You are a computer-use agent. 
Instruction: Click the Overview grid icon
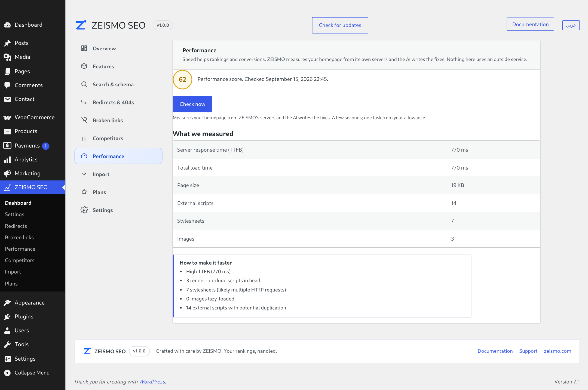(x=84, y=48)
